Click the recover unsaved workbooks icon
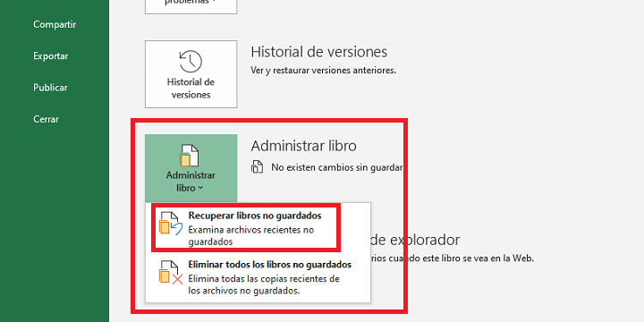This screenshot has width=644, height=322. click(170, 224)
